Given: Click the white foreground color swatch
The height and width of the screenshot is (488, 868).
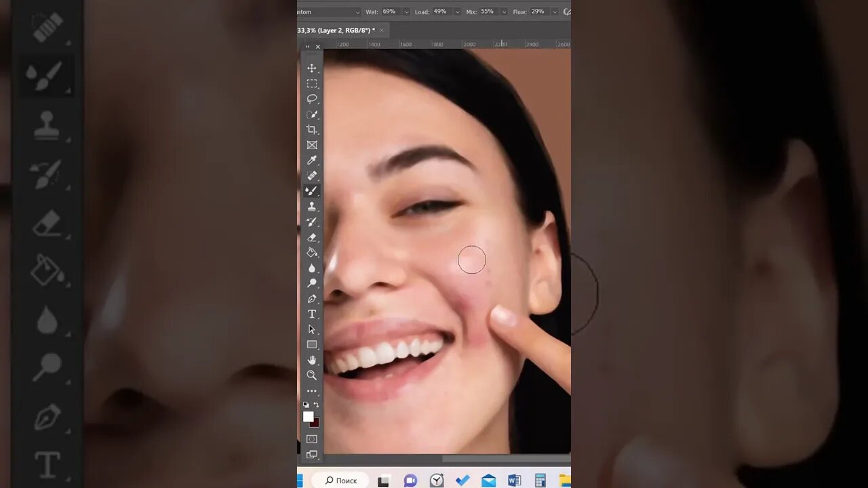Looking at the screenshot, I should pyautogui.click(x=308, y=416).
